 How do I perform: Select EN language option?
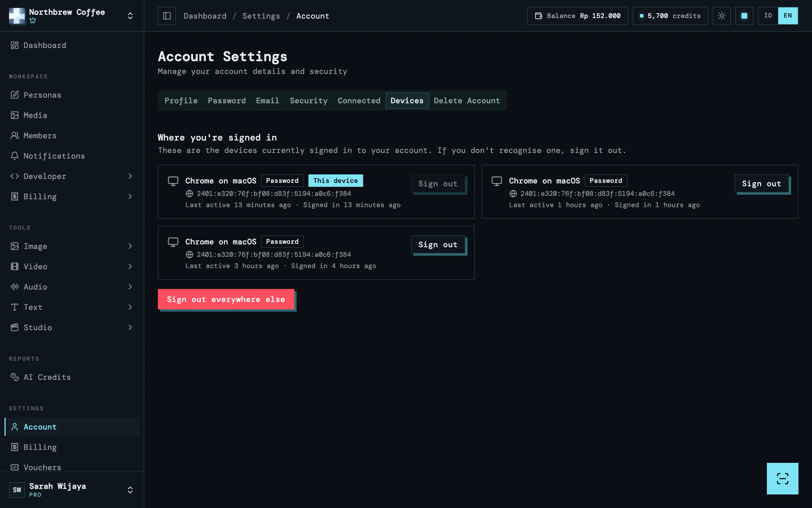(787, 16)
